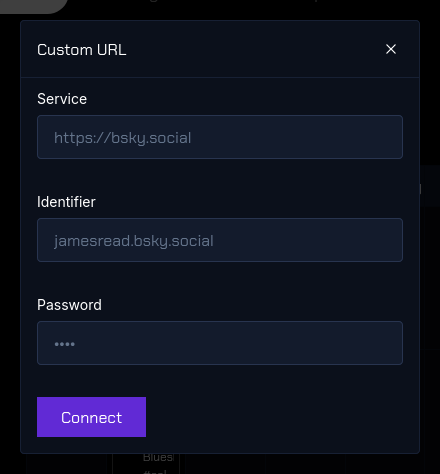Viewport: 440px width, 474px height.
Task: Click the Identifier field label
Action: [x=66, y=202]
